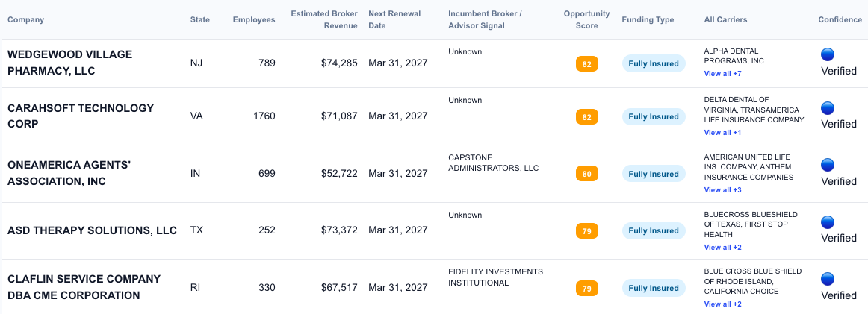Open CARAHSOFT TECHNOLOGY CORP company row
Viewport: 868px width, 314px height.
pos(81,116)
